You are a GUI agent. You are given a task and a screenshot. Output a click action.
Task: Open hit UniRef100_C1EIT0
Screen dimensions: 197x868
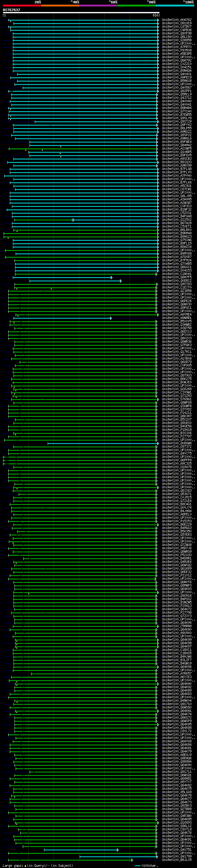pos(177,287)
